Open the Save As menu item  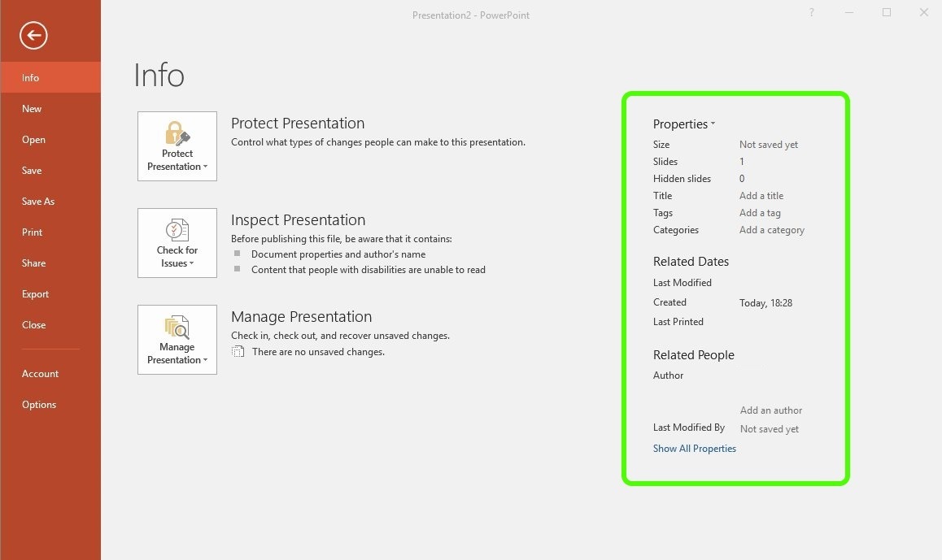[38, 202]
